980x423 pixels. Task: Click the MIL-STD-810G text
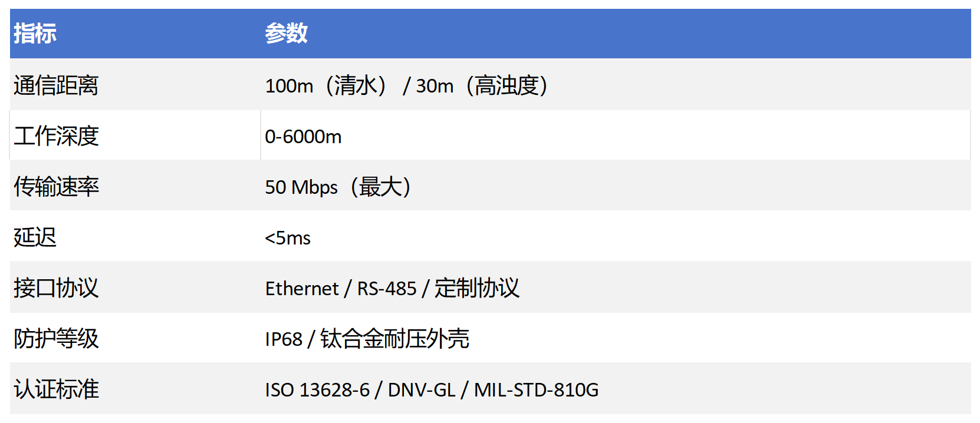pyautogui.click(x=536, y=390)
